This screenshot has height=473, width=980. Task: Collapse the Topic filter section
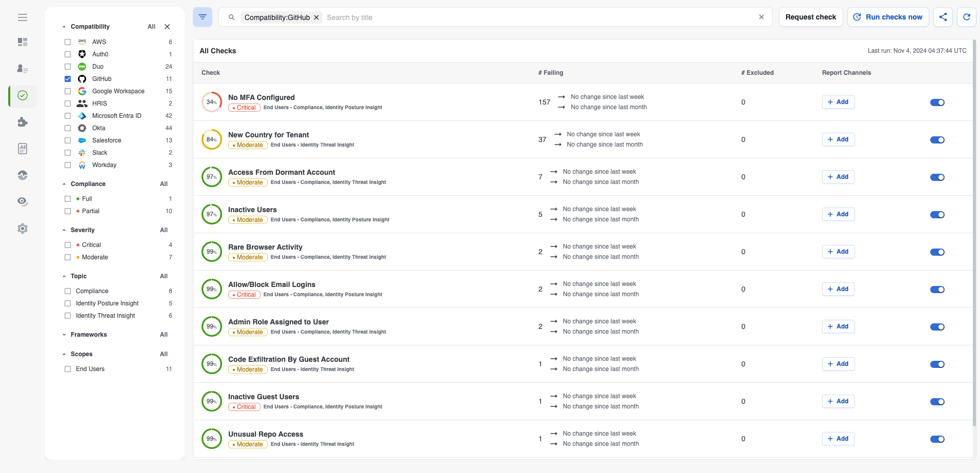tap(64, 276)
